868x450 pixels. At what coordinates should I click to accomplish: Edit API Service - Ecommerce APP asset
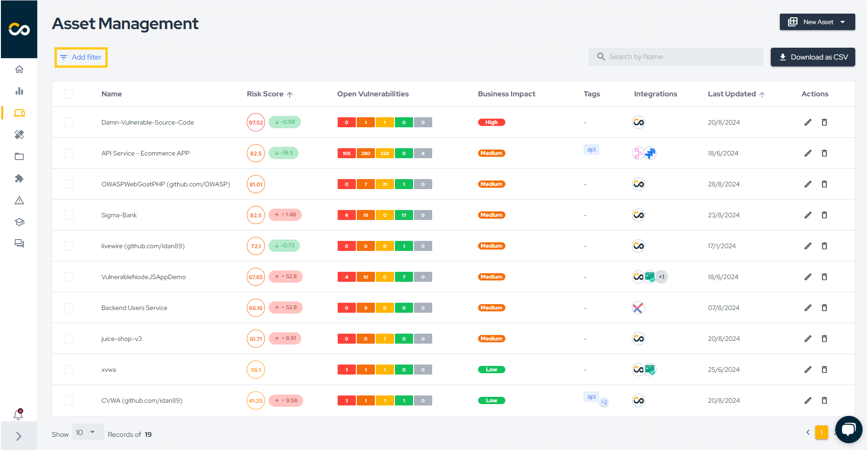(x=808, y=153)
